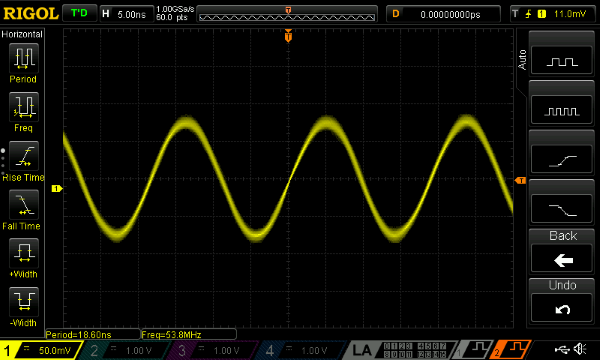Open the Auto tab on the right menu
Screen dimensions: 600x360
pyautogui.click(x=522, y=60)
